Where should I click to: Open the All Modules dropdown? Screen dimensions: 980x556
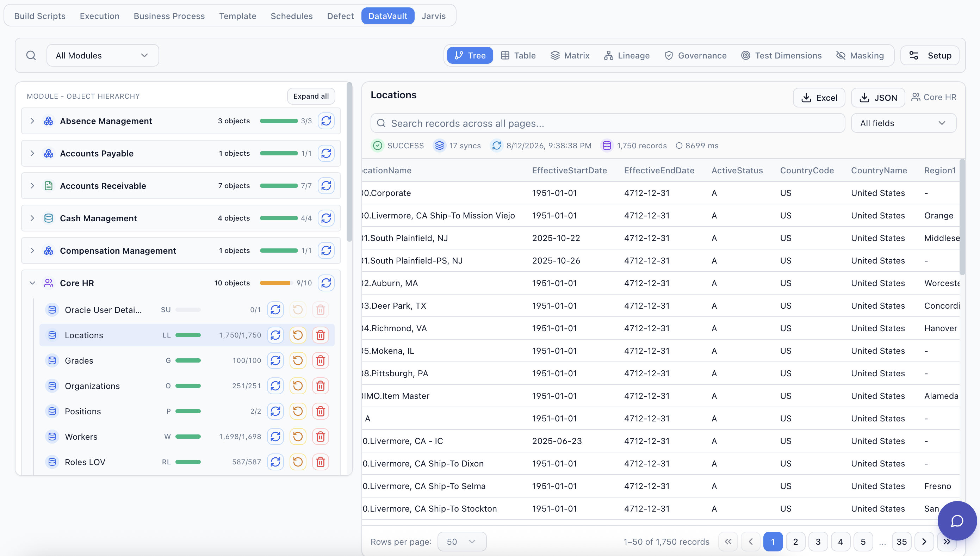(x=102, y=55)
